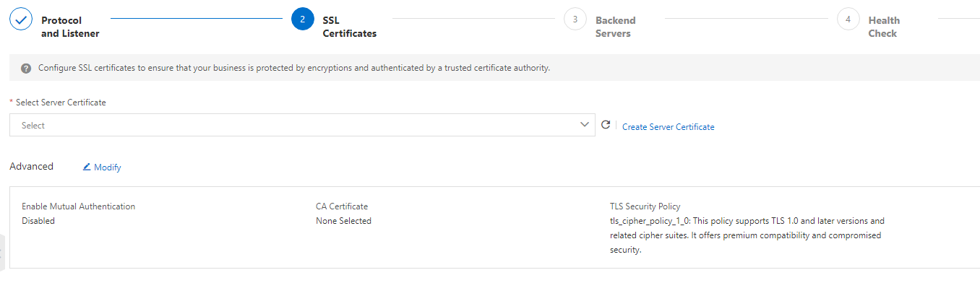Go to Protocol and Listener step

pos(70,27)
